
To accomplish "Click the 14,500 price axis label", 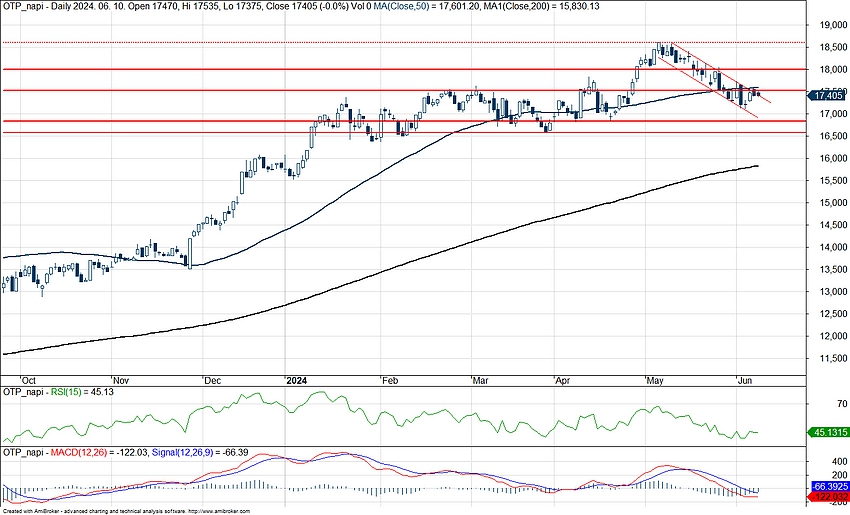I will click(x=832, y=225).
